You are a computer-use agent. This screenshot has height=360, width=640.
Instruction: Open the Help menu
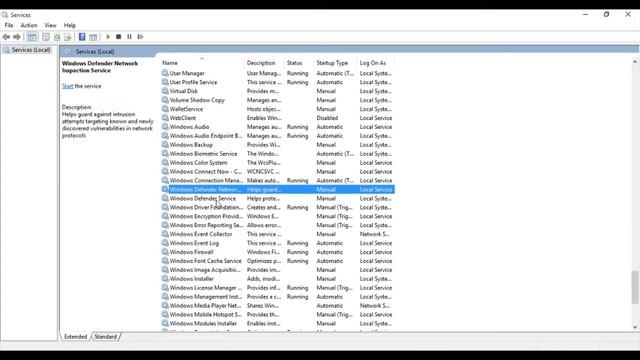point(70,25)
